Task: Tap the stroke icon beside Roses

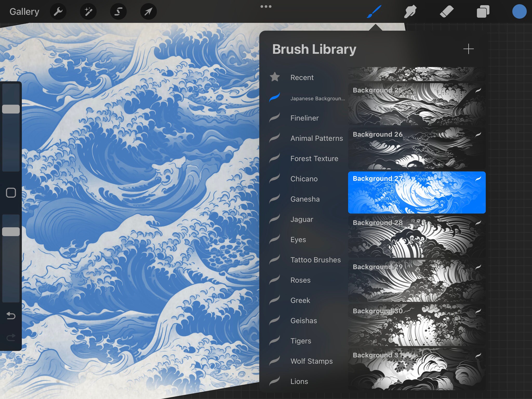Action: tap(275, 280)
